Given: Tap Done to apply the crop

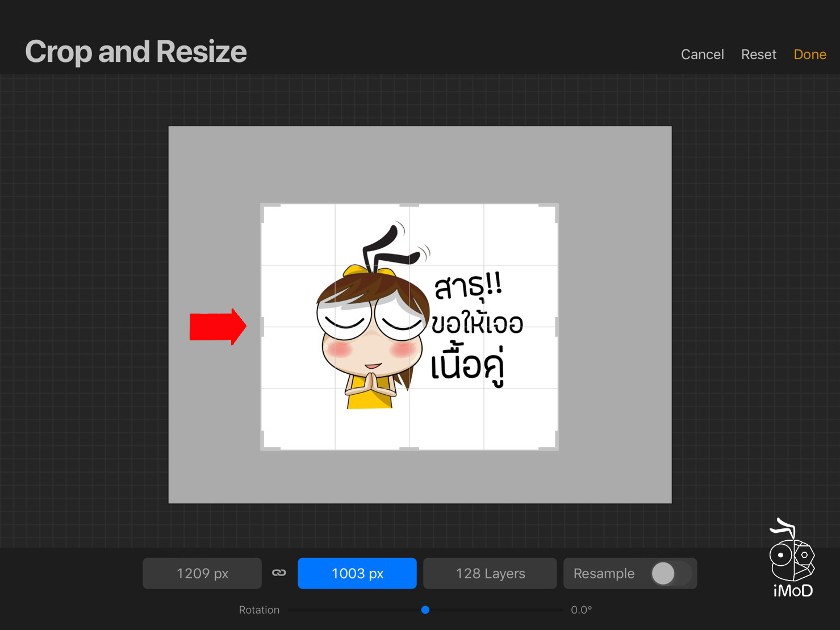Looking at the screenshot, I should pos(809,55).
